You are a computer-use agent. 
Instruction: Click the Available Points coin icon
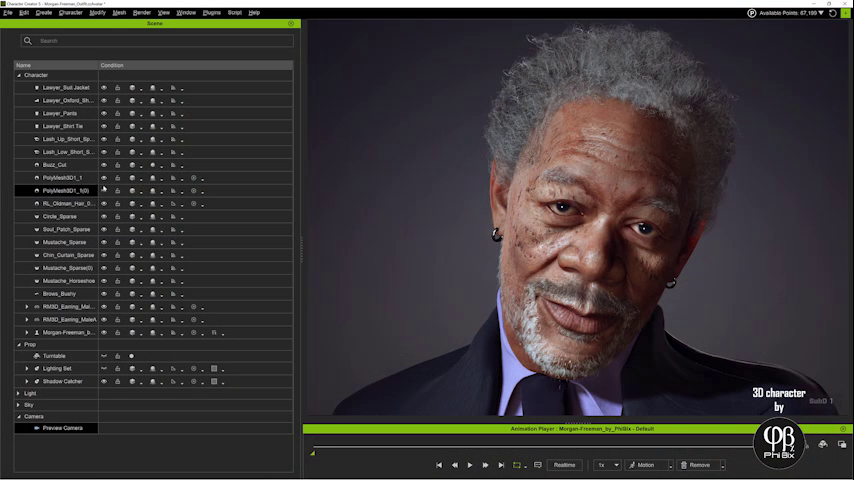coord(752,13)
